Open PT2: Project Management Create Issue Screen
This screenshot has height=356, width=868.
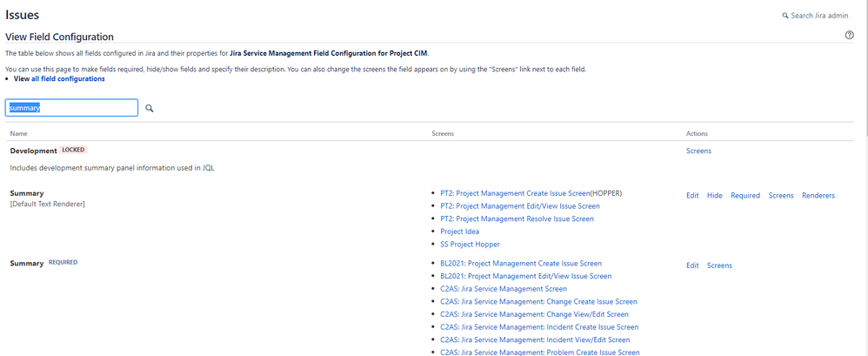(515, 193)
